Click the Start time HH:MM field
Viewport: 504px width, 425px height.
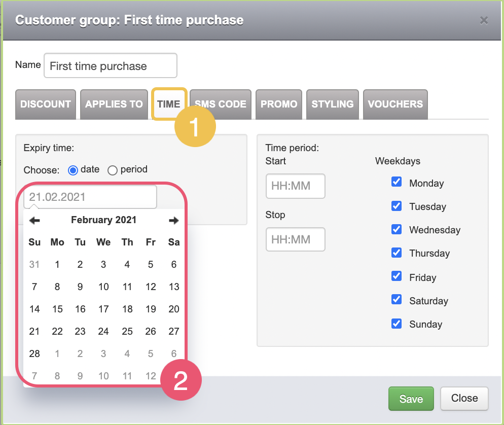point(296,186)
